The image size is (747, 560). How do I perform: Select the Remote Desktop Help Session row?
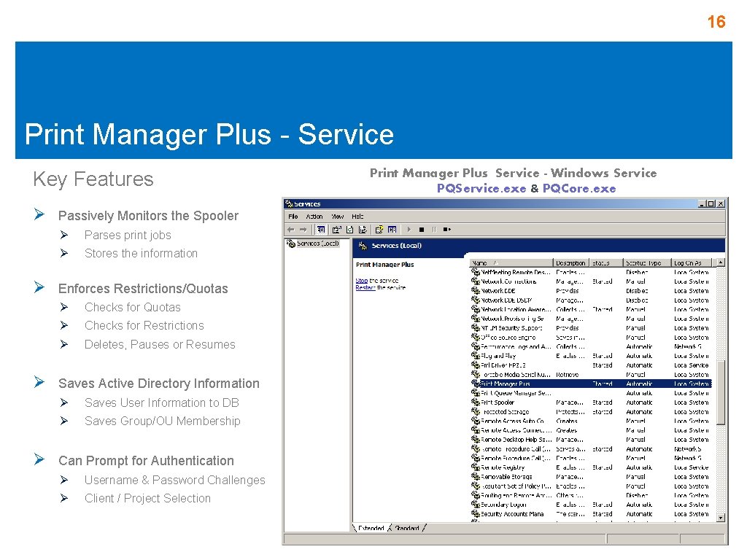pyautogui.click(x=591, y=440)
